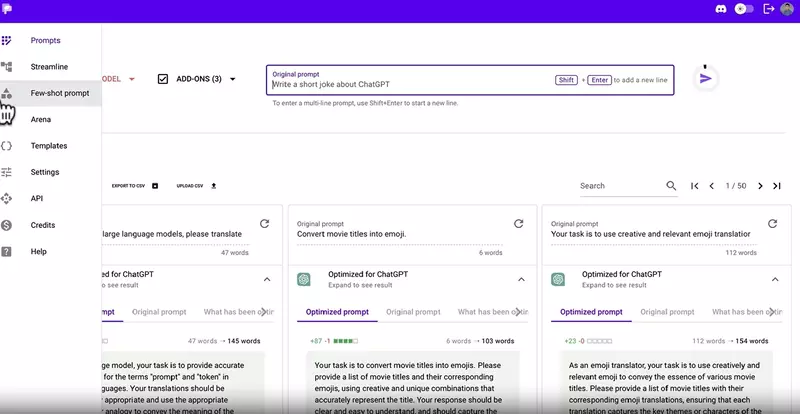Refresh the 47 words prompt card
This screenshot has width=800, height=414.
264,224
